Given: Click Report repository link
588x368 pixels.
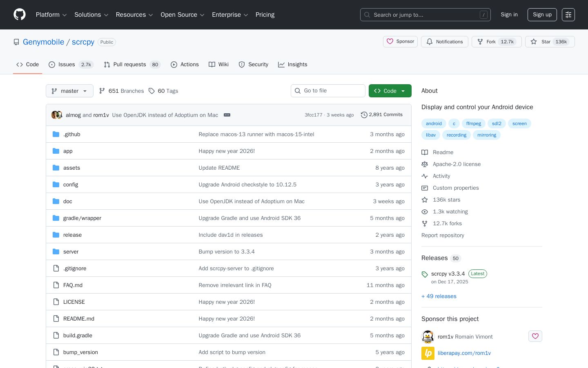Looking at the screenshot, I should coord(443,236).
